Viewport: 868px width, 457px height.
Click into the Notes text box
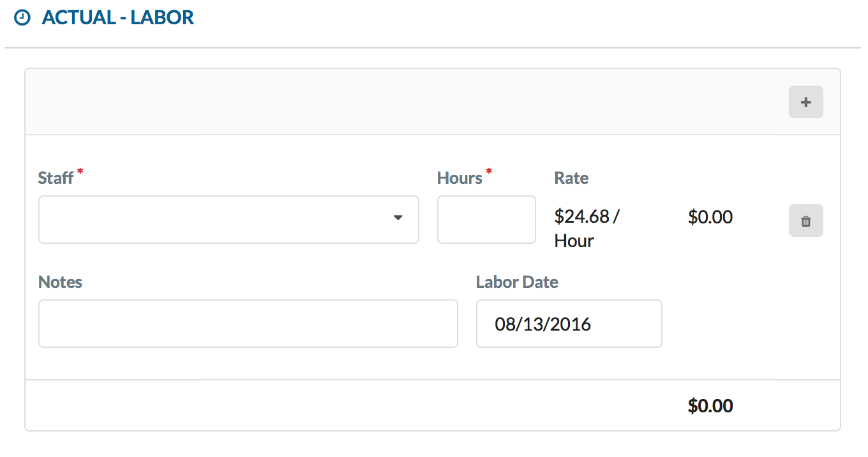pos(248,324)
